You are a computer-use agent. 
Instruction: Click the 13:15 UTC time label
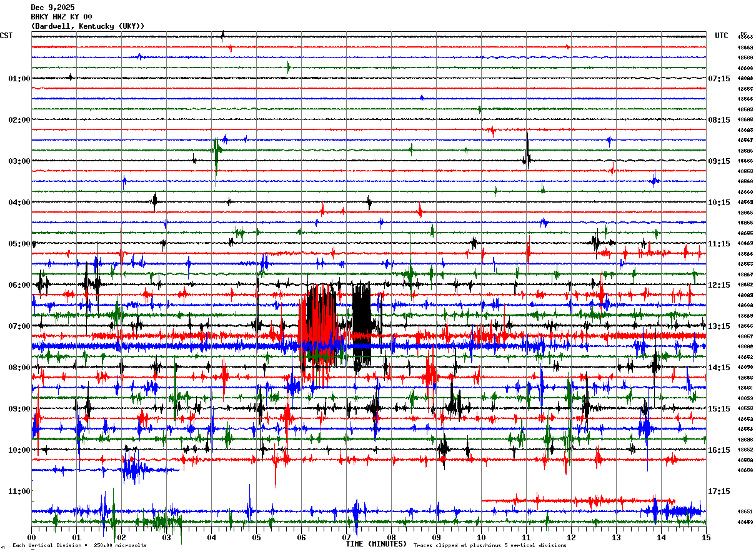(719, 326)
